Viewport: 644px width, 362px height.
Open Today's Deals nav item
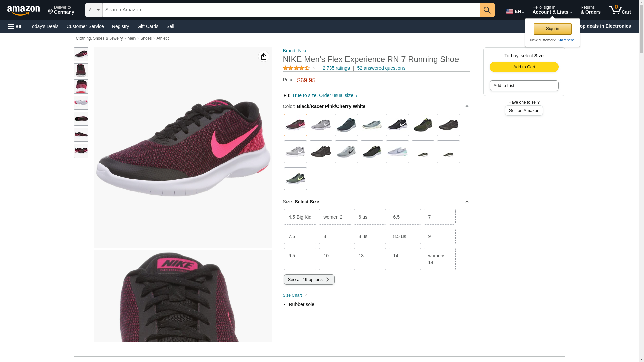[x=44, y=26]
